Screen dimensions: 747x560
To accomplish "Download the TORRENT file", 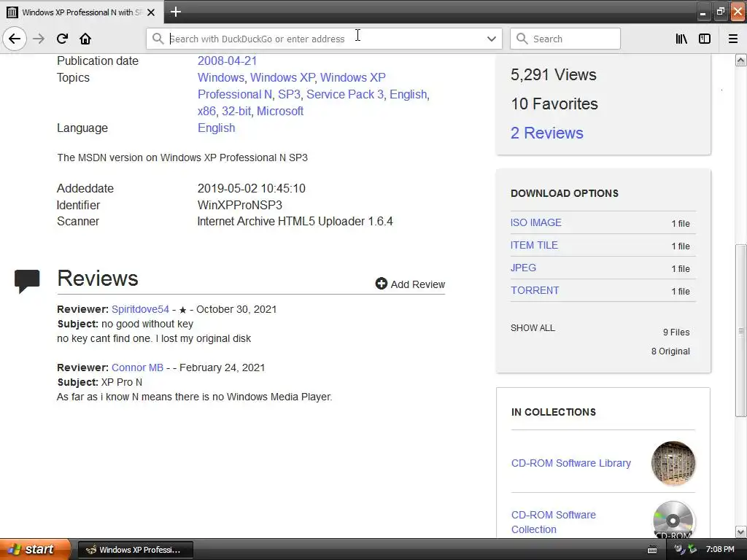I will click(535, 290).
